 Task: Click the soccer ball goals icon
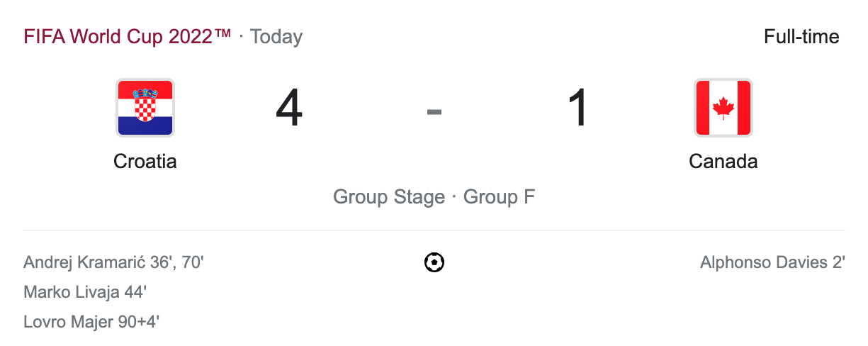point(434,263)
